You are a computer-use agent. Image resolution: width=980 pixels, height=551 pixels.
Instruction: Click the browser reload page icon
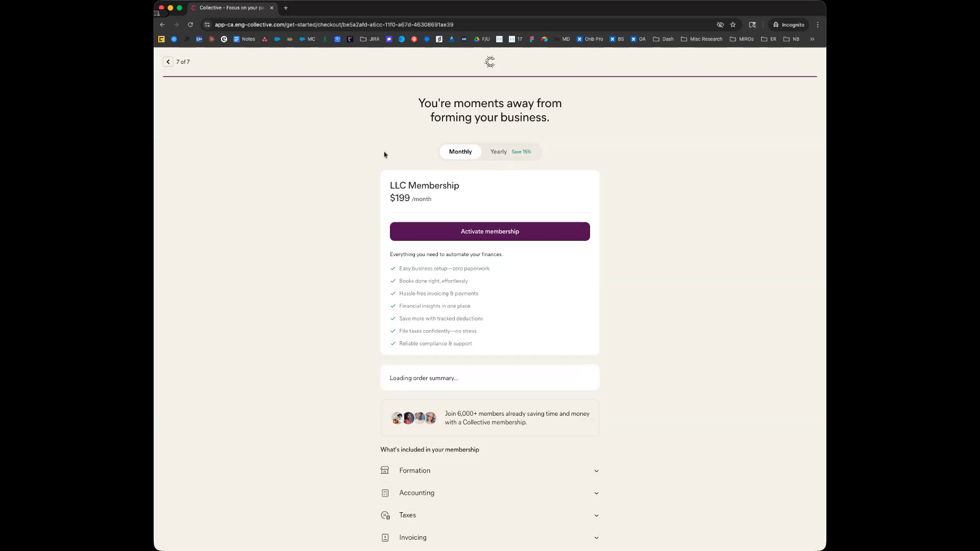click(190, 24)
